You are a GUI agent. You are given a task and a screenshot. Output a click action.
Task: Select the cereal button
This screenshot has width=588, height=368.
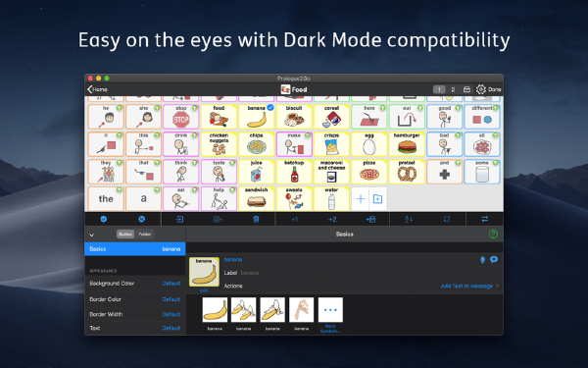tap(331, 117)
